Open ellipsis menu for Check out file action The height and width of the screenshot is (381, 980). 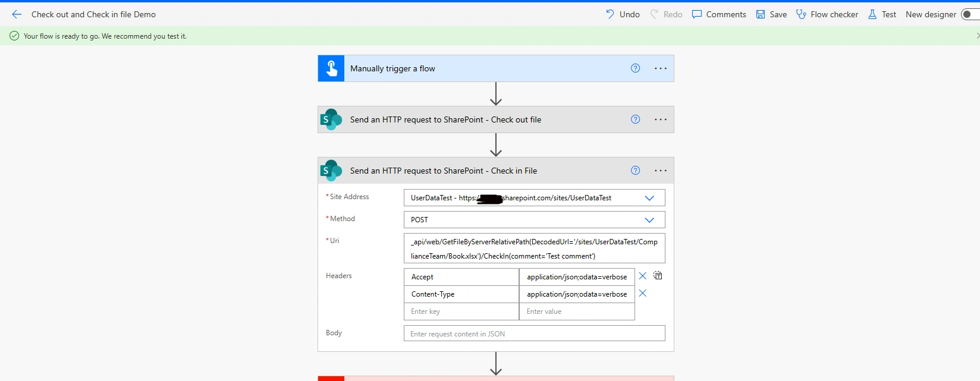661,119
